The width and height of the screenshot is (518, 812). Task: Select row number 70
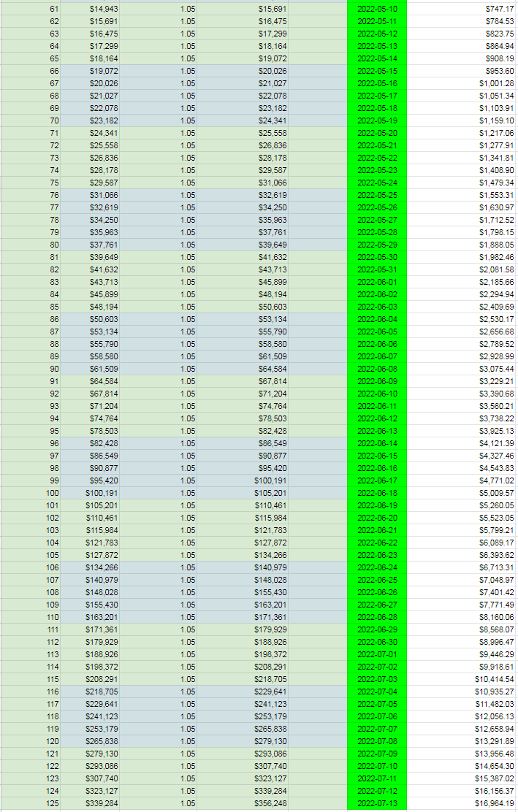(54, 120)
